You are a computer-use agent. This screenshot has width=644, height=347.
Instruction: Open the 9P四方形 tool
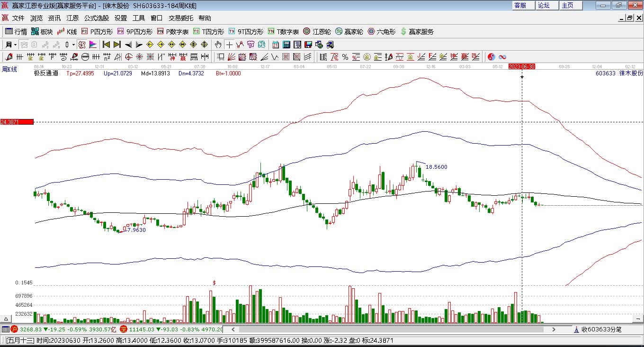point(134,32)
